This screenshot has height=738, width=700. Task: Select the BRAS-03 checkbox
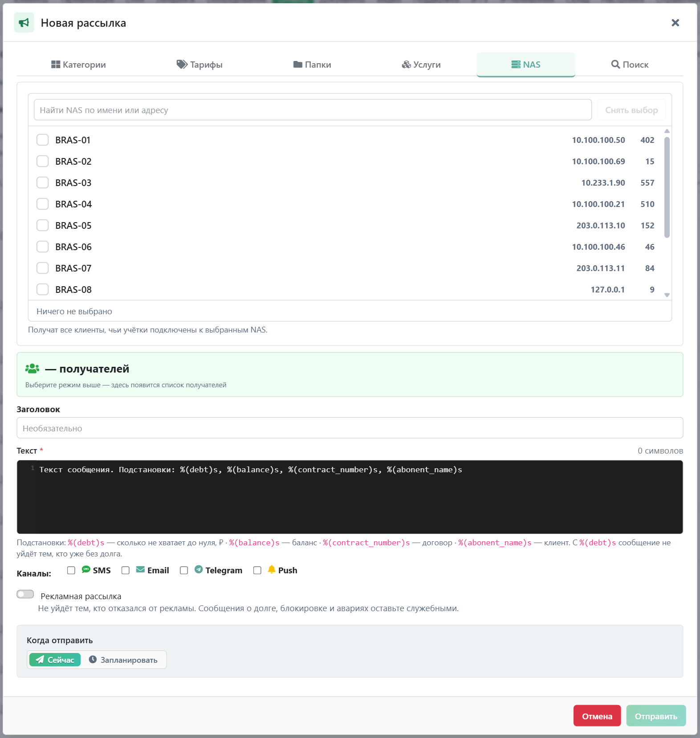[43, 182]
